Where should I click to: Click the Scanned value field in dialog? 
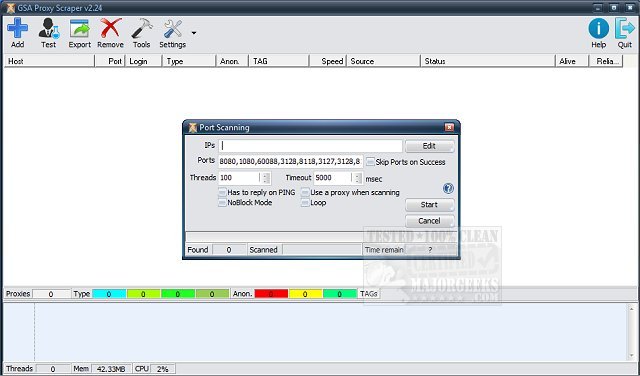(322, 250)
